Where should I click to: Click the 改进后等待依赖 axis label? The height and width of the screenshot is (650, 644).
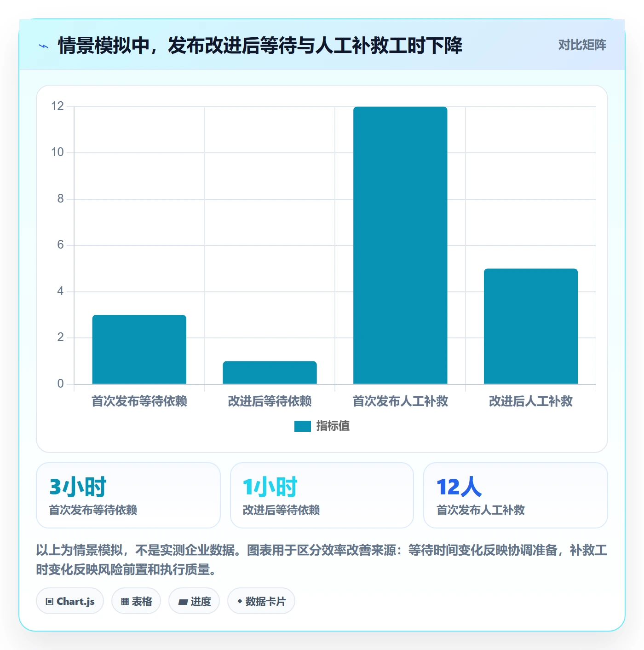click(270, 401)
